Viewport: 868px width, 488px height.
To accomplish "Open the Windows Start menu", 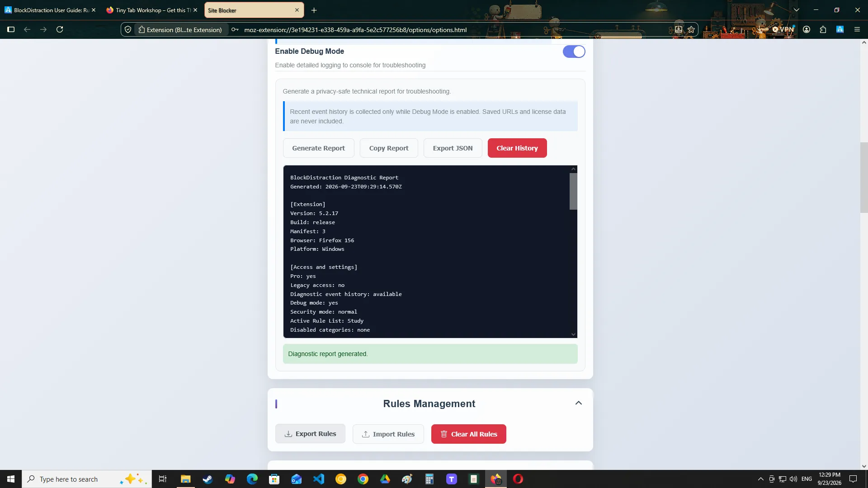I will [x=11, y=479].
